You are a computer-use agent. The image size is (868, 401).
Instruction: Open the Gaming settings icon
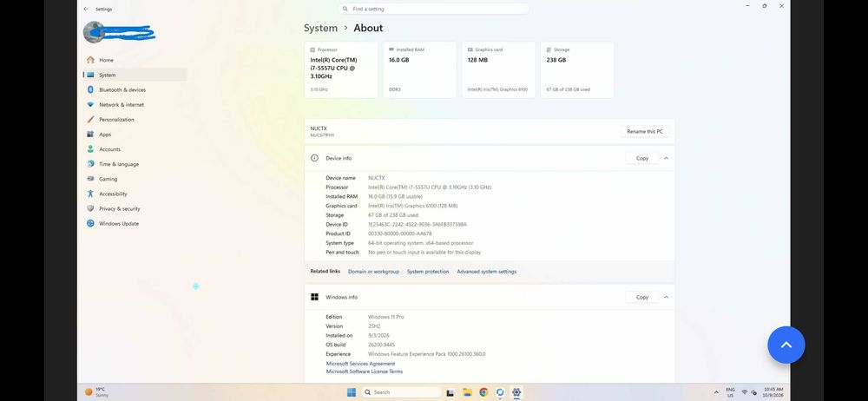90,179
